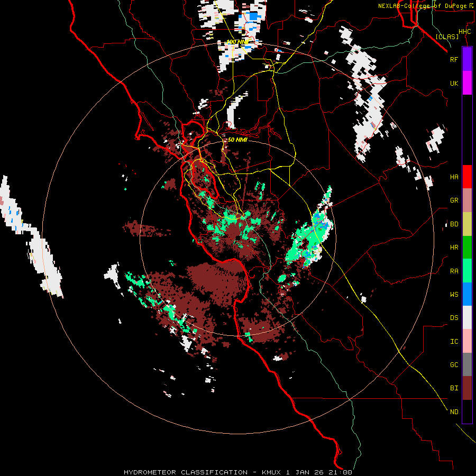The width and height of the screenshot is (476, 476).
Task: Click the 100 NMI range ring label
Action: point(237,42)
